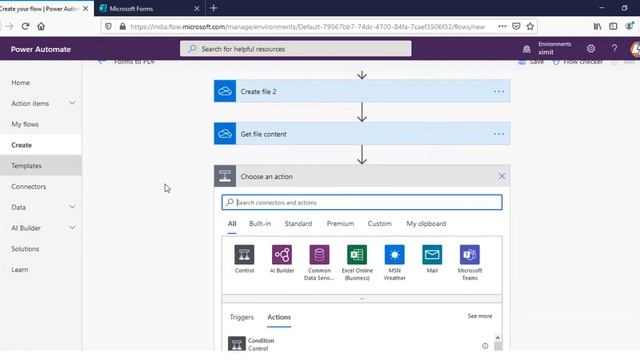Viewport: 640px width, 360px height.
Task: Click the See more link
Action: (480, 316)
